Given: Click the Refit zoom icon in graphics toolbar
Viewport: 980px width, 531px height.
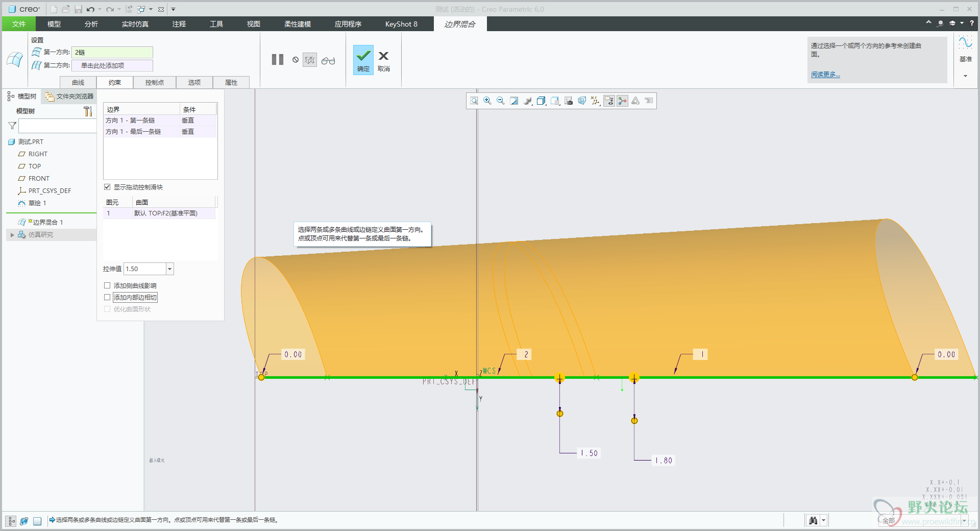Looking at the screenshot, I should [474, 101].
